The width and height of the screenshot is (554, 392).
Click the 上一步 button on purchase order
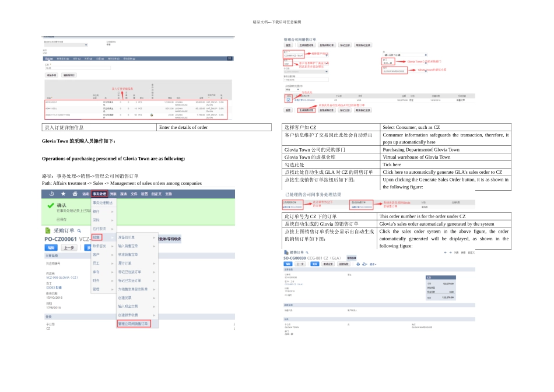point(69,248)
